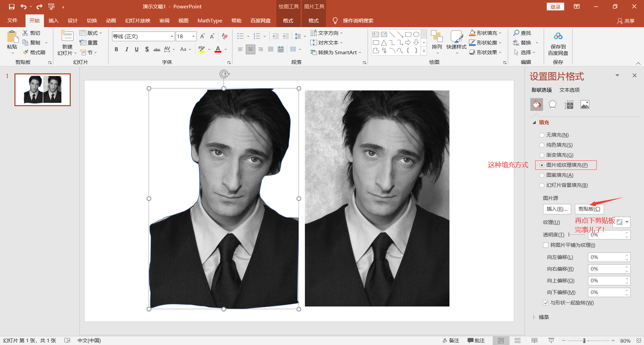
Task: Click the Redo arrow icon
Action: click(x=40, y=7)
